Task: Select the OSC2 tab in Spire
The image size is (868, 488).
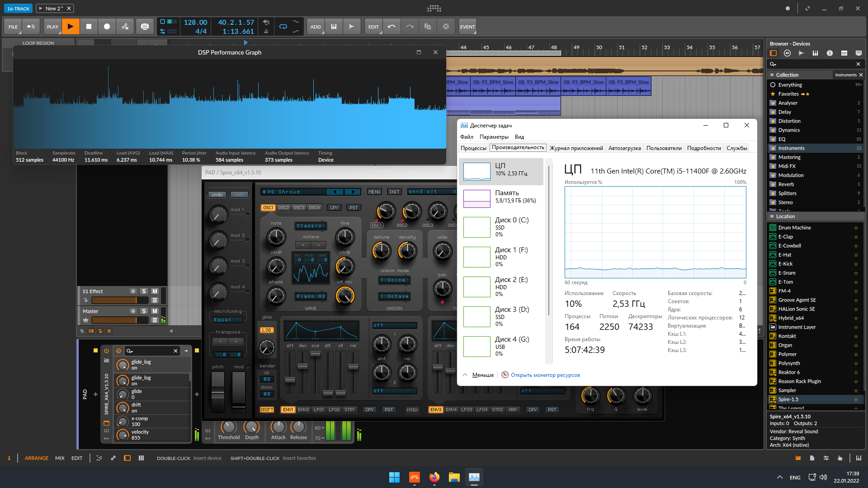Action: click(283, 208)
